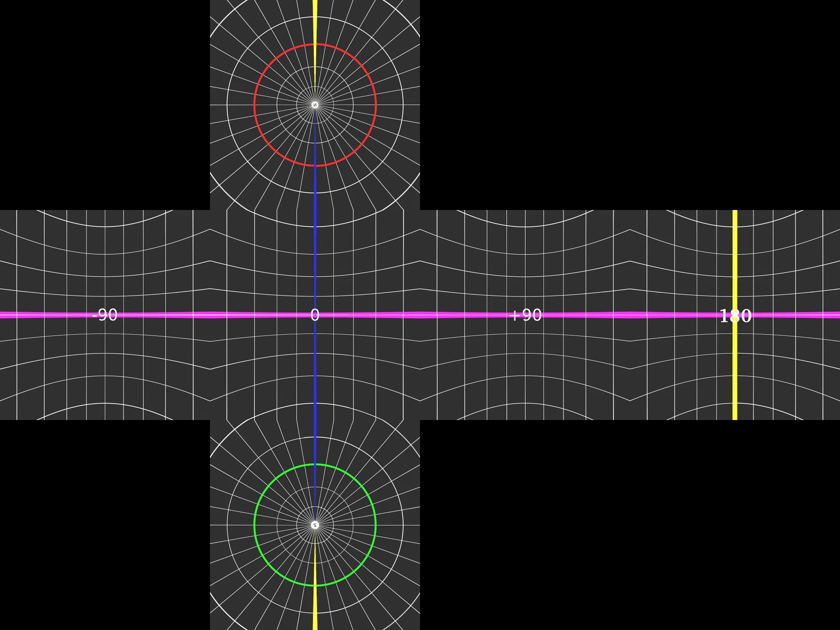Click the 180 longitude label
The width and height of the screenshot is (840, 630).
coord(735,316)
